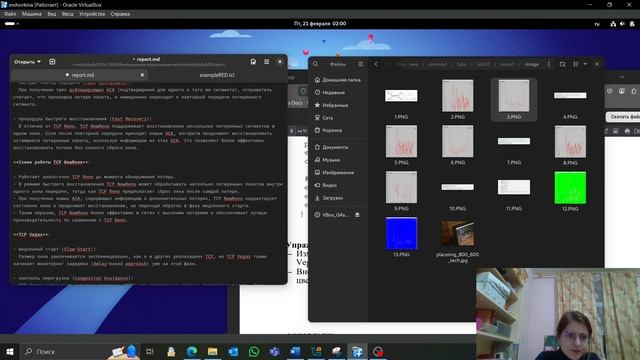
Task: Eject the VBox_GAs disk
Action: [358, 215]
